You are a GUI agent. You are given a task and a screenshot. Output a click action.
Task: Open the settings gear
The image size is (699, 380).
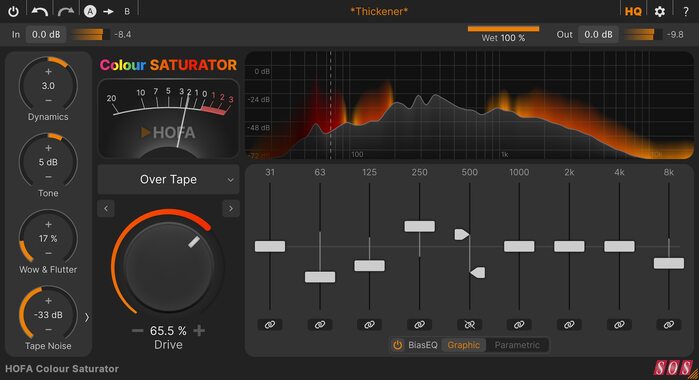pyautogui.click(x=660, y=12)
